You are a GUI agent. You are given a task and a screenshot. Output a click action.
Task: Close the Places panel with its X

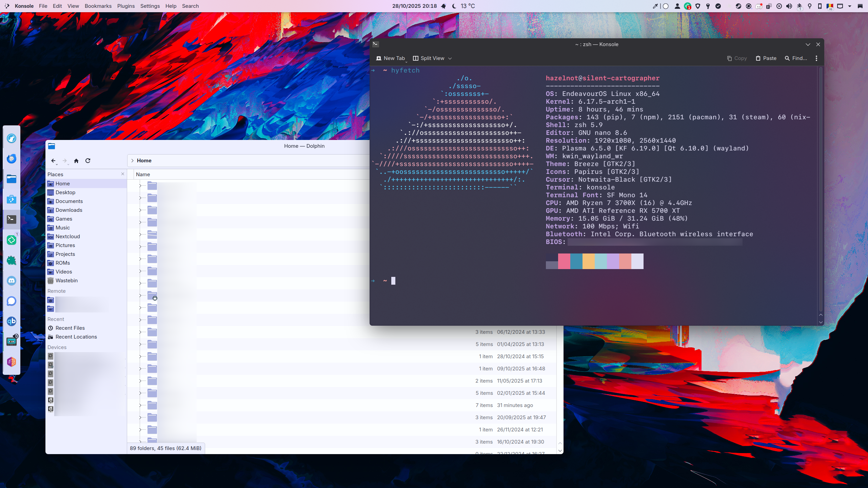coord(123,174)
